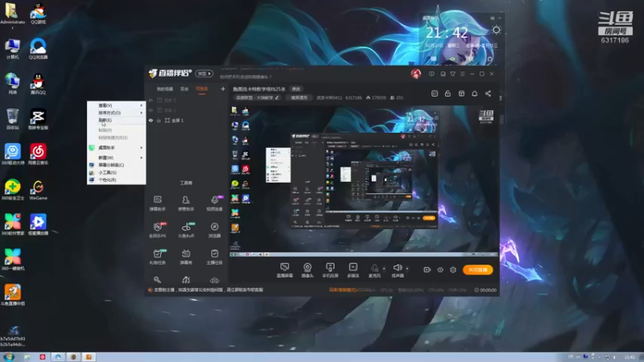Toggle the preview eye icon near settings
Screen dimensions: 644x362
440,269
